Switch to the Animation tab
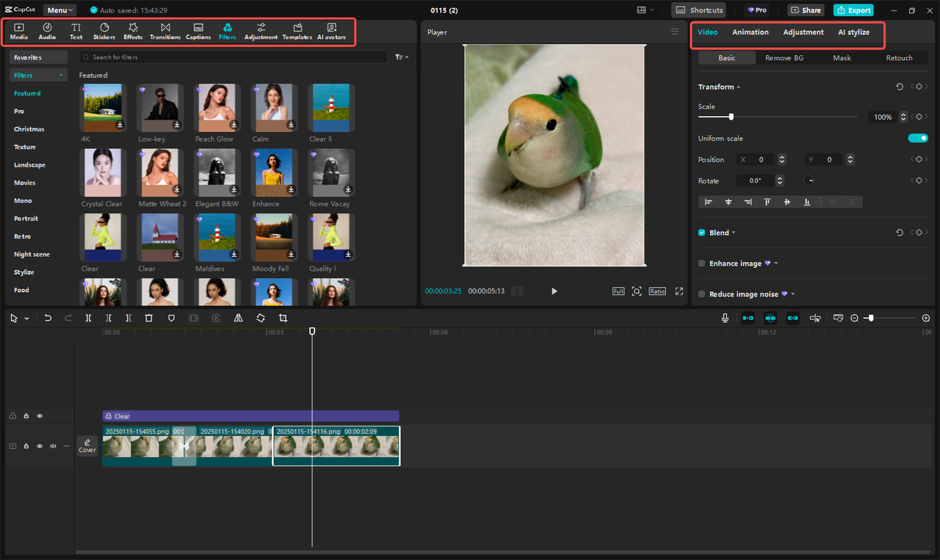Screen dimensions: 940x560 coord(750,32)
